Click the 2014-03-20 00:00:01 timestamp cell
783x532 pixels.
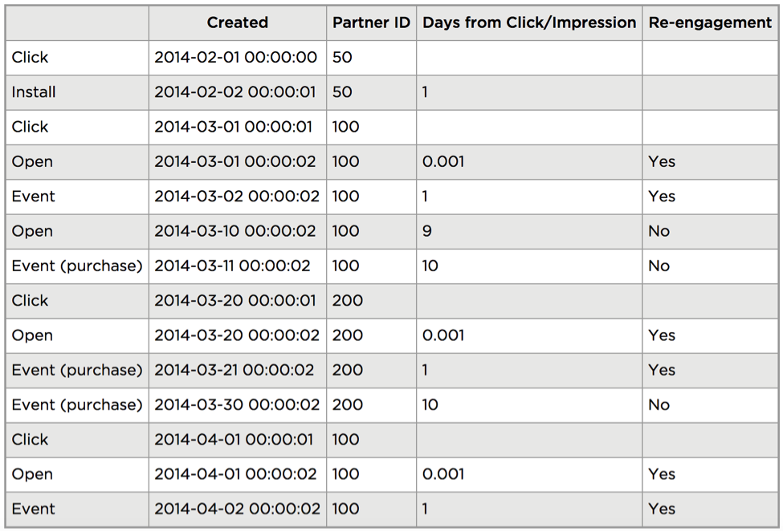[234, 301]
